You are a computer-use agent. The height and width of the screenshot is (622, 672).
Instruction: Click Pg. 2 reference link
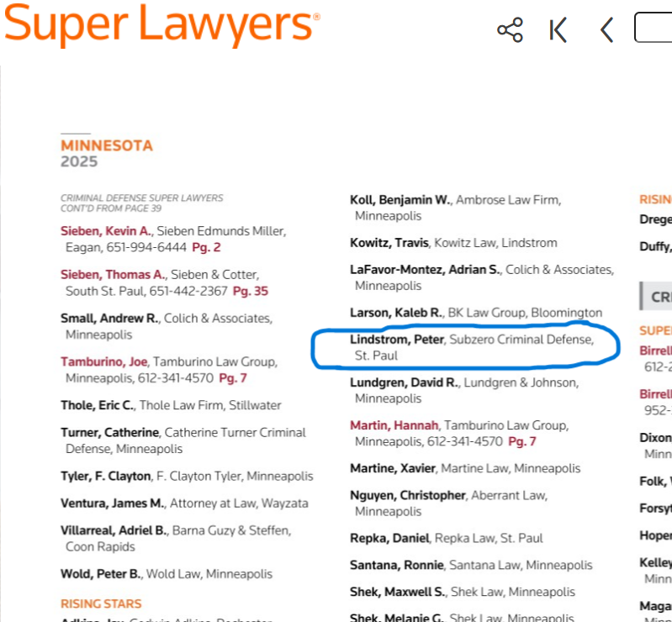[206, 247]
